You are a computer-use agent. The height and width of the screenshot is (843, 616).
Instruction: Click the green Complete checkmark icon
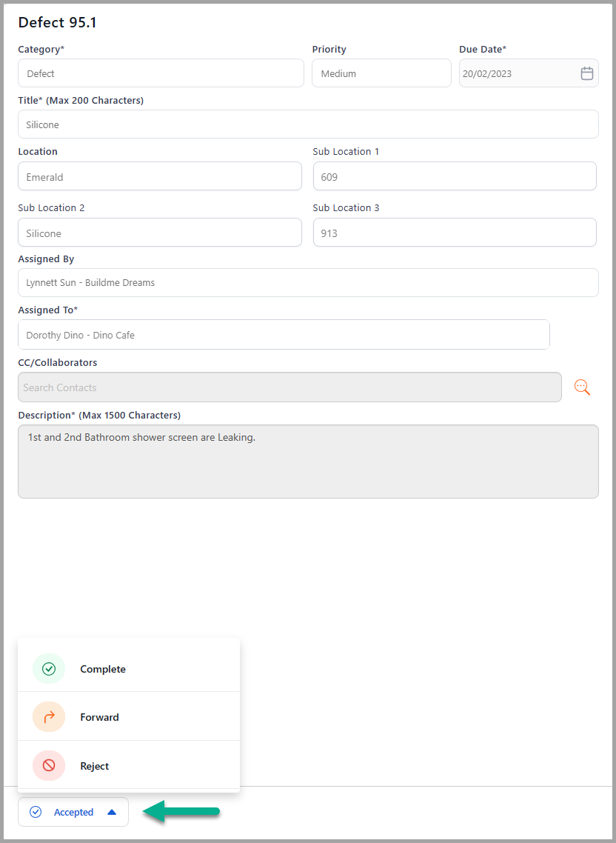(49, 669)
